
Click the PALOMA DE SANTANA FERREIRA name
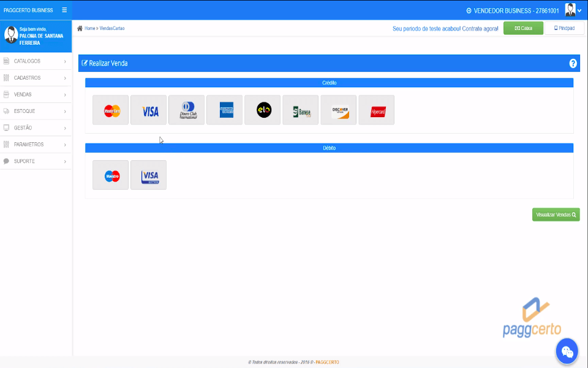pos(41,39)
